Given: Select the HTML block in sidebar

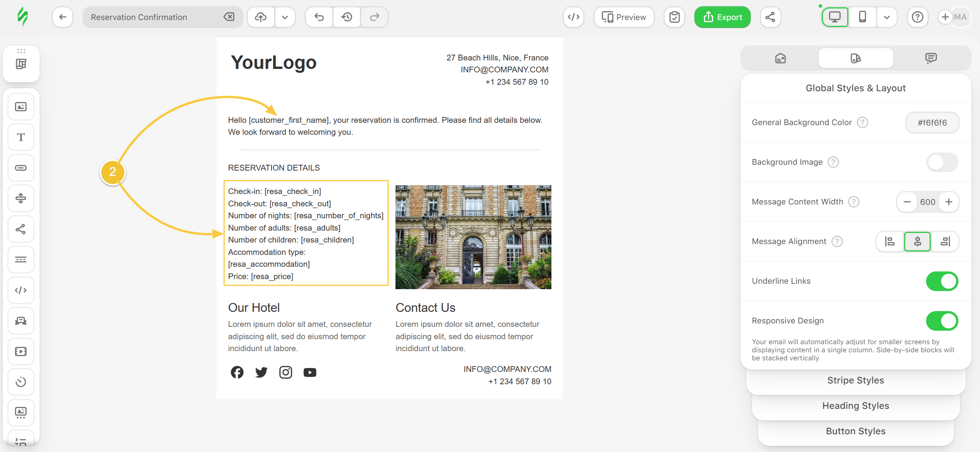Looking at the screenshot, I should point(21,290).
